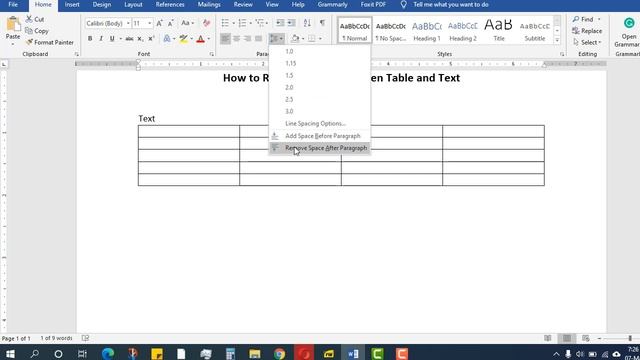Open numbering list dropdown

coord(250,23)
